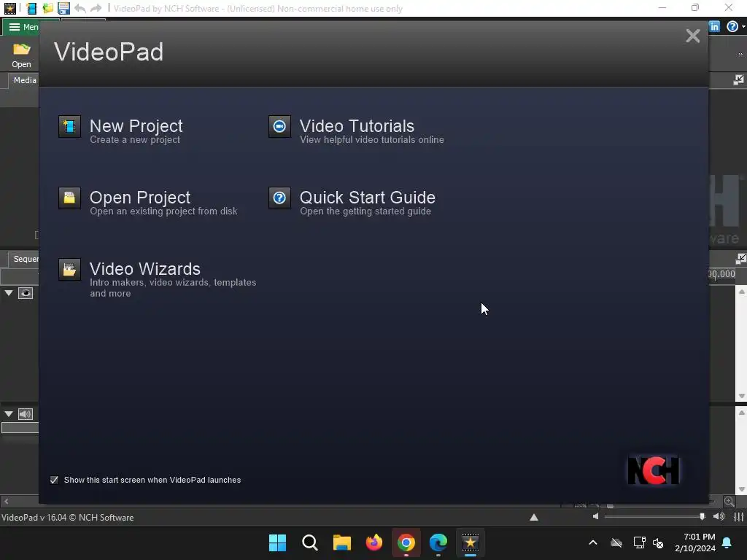Screen dimensions: 747x560
Task: Click the blue Help question mark icon
Action: pos(732,27)
